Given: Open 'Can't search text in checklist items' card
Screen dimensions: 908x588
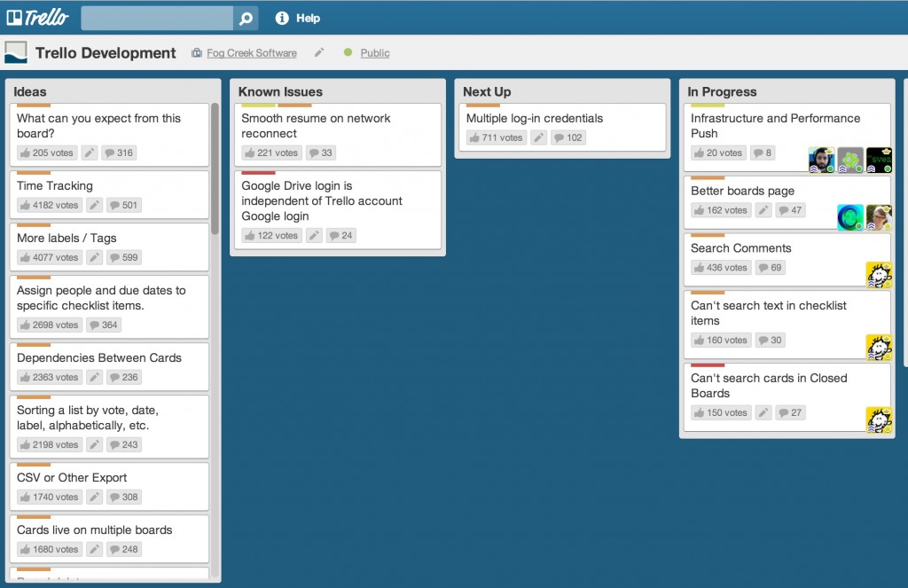Looking at the screenshot, I should tap(769, 313).
